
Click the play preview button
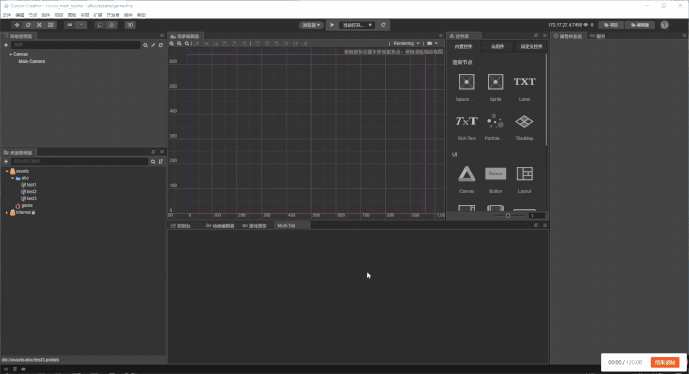click(x=332, y=25)
